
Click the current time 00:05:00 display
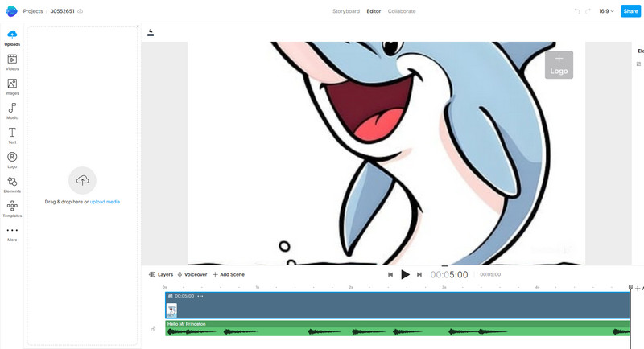point(449,275)
